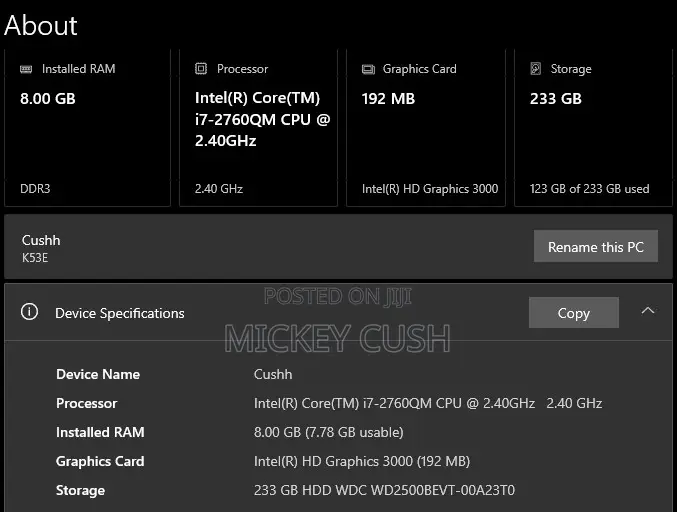Viewport: 677px width, 512px height.
Task: Click the Graphics Card icon
Action: tap(368, 69)
